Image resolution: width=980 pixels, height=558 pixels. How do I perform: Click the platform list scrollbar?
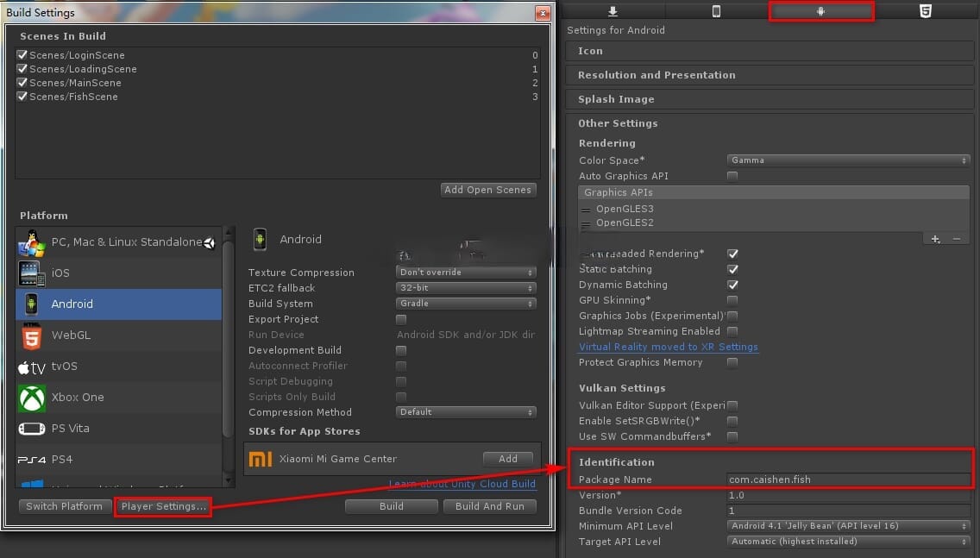tap(228, 337)
